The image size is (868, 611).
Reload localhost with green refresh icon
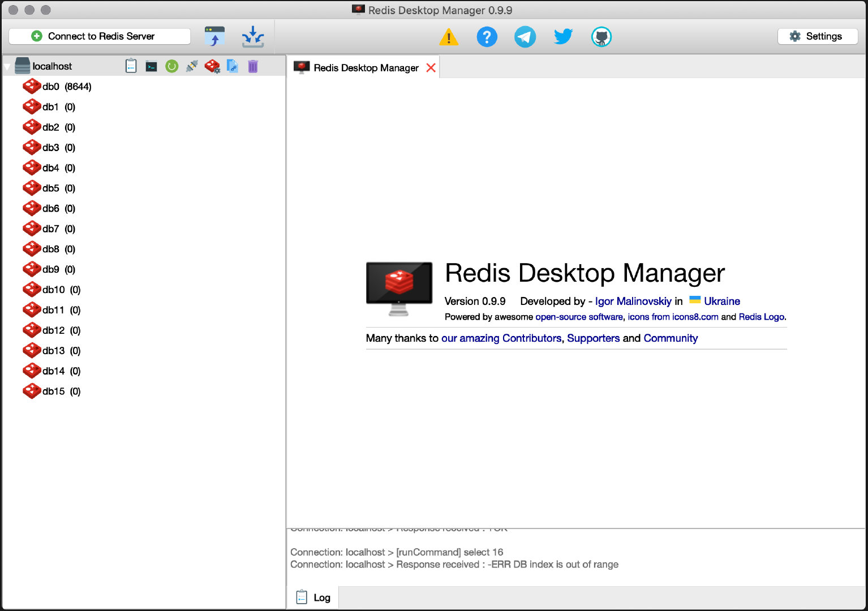click(x=171, y=66)
